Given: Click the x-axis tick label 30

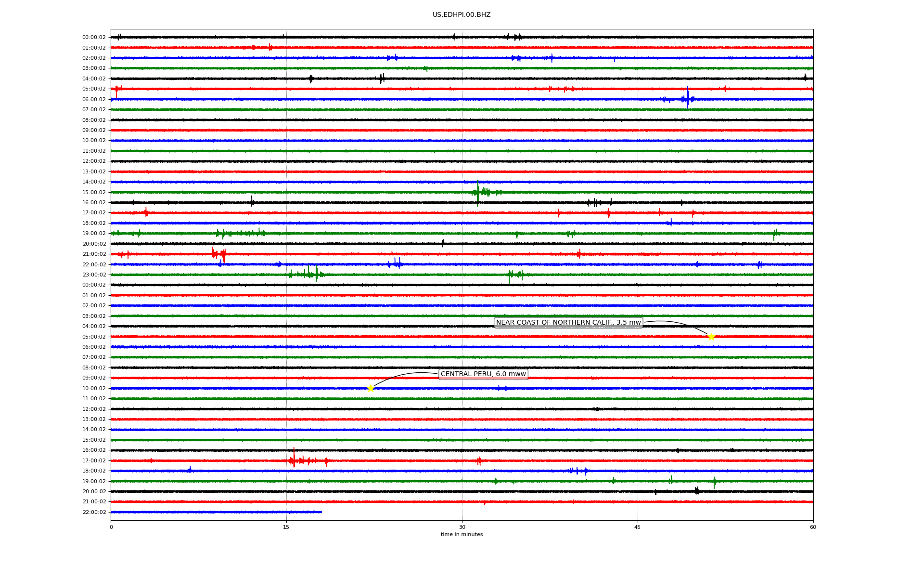Looking at the screenshot, I should point(462,527).
